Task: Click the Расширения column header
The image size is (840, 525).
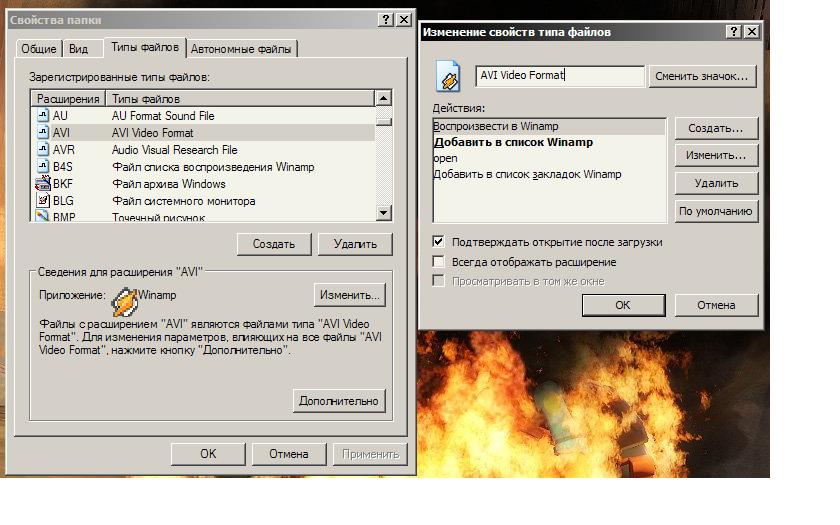Action: (x=68, y=99)
